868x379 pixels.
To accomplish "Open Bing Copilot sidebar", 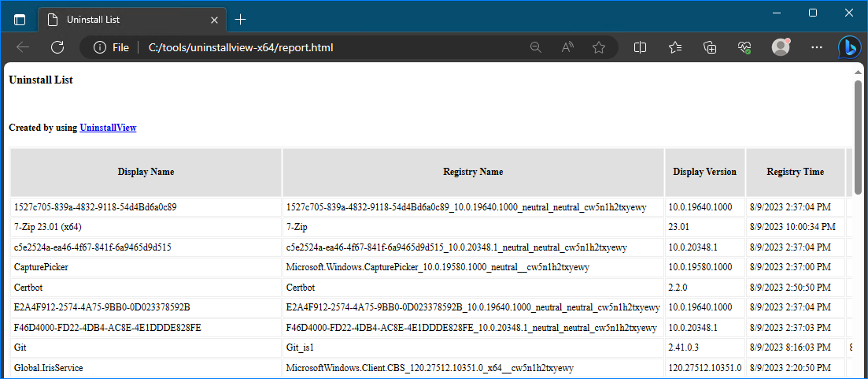I will tap(850, 47).
